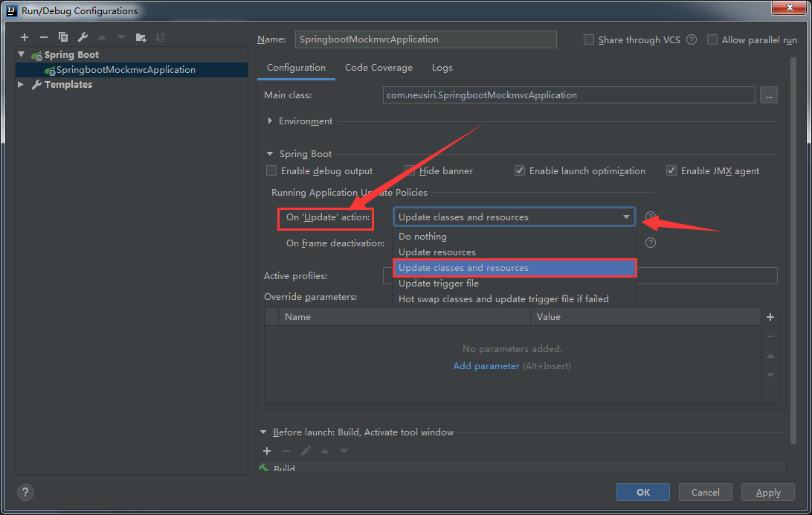Switch to Code Coverage tab
812x515 pixels.
(378, 68)
